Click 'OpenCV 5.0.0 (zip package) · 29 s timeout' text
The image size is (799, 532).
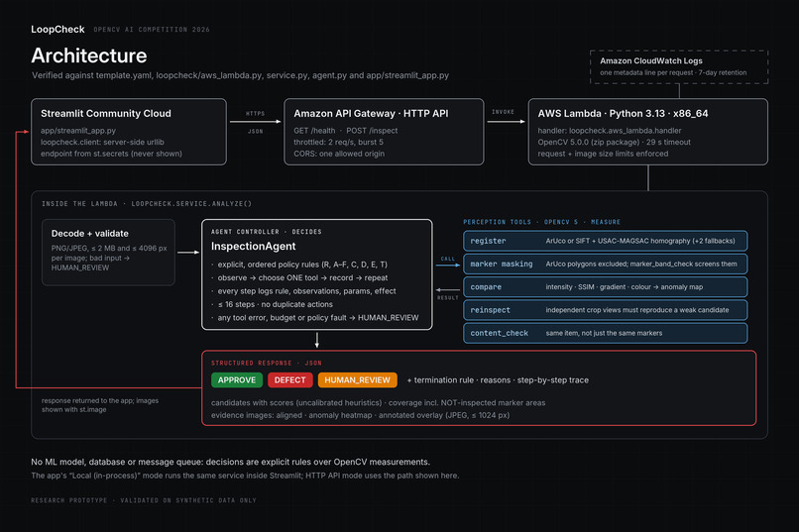click(x=614, y=142)
